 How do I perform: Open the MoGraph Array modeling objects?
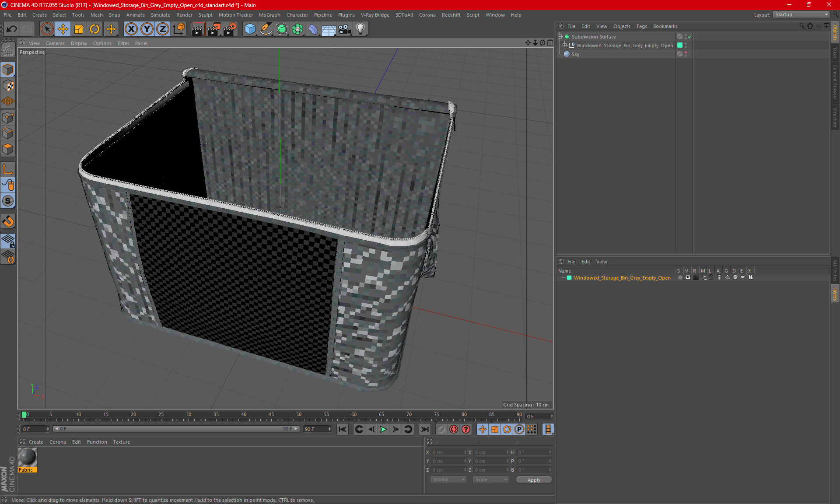(x=297, y=29)
